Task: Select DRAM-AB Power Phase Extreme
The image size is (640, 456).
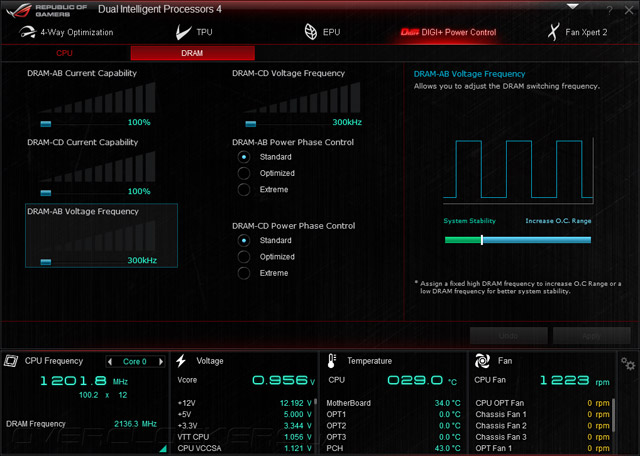Action: 244,189
